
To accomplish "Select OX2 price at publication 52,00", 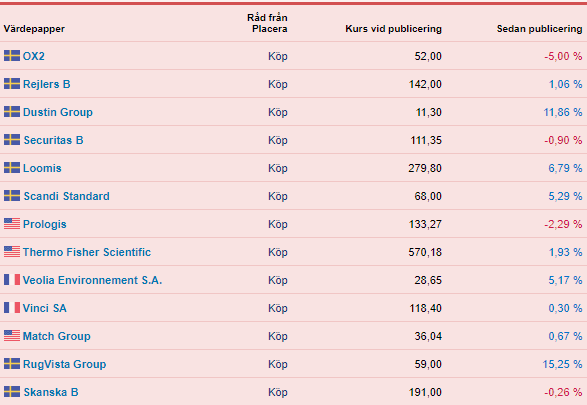I will coord(428,56).
